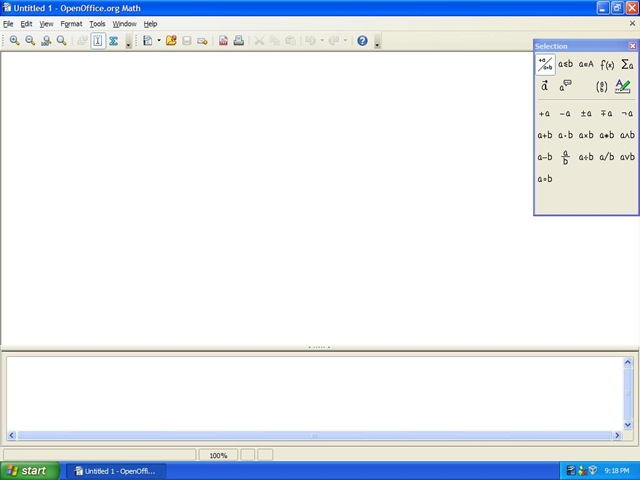The width and height of the screenshot is (640, 480).
Task: Close document with menu bar X
Action: [632, 24]
